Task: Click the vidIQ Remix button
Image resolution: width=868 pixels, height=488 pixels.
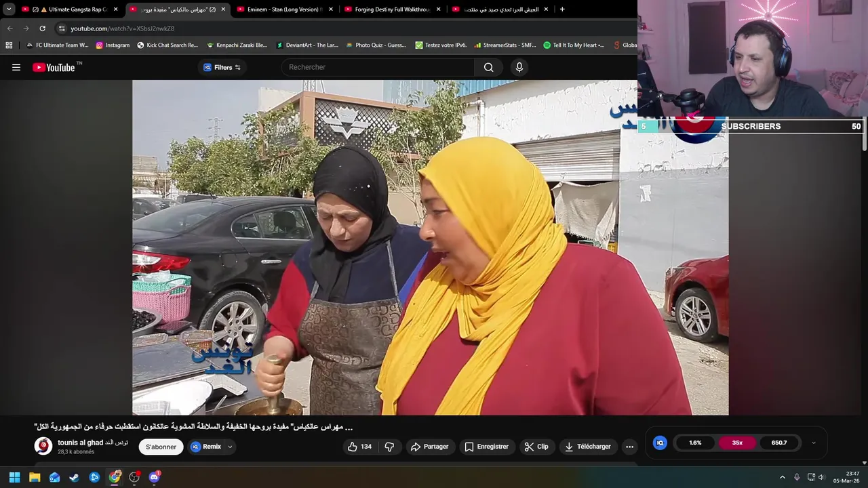Action: [x=206, y=447]
